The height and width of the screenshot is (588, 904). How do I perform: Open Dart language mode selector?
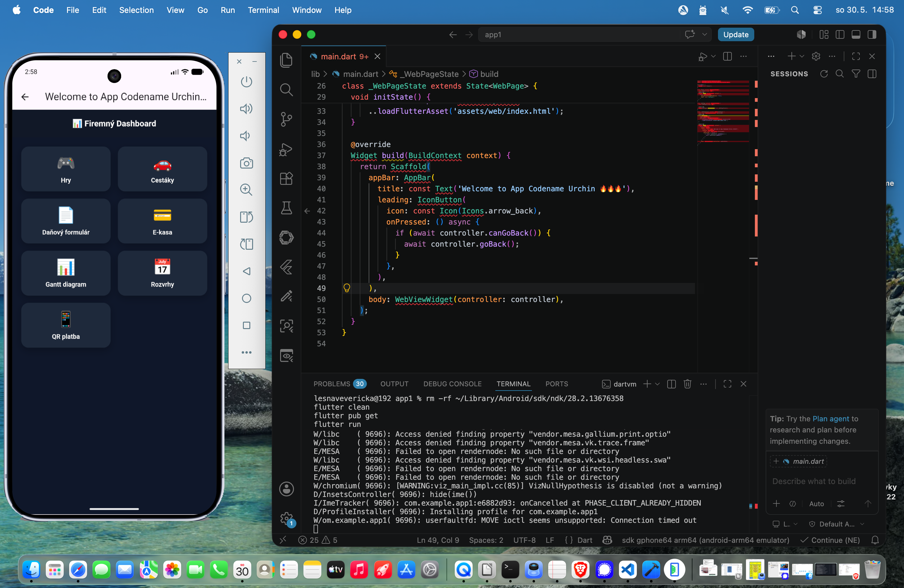tap(585, 540)
